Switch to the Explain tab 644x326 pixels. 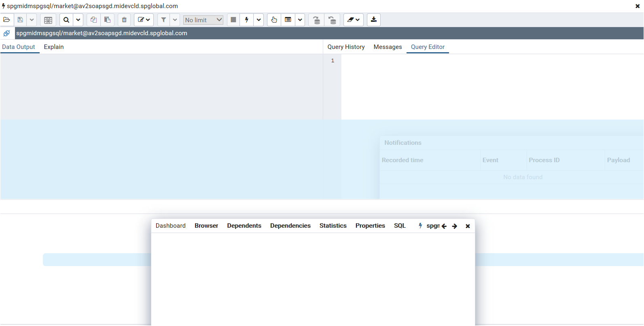(x=54, y=47)
